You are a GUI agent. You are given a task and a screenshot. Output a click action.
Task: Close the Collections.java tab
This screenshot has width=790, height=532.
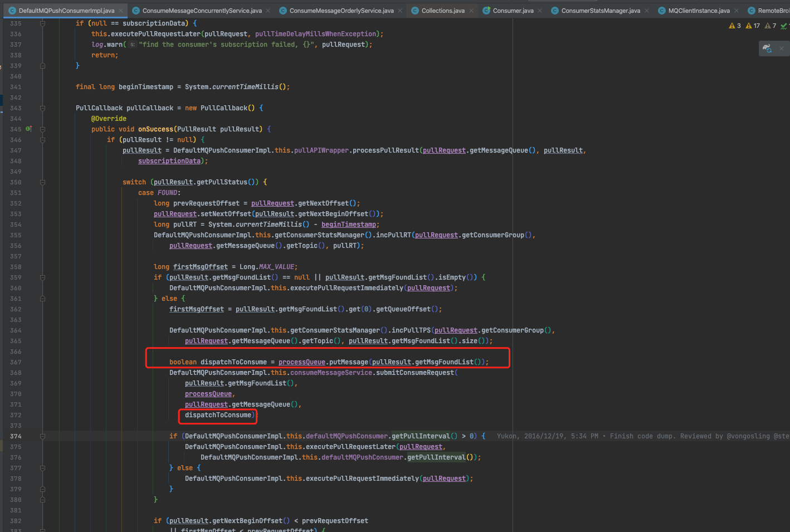471,11
